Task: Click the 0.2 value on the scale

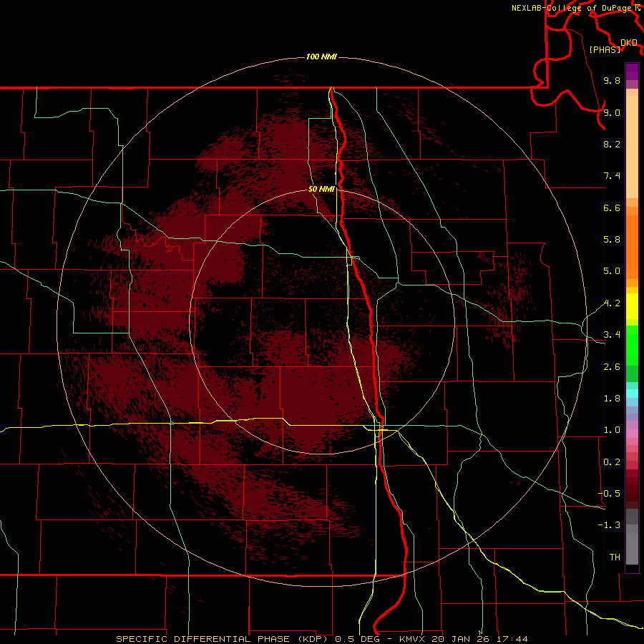Action: [x=612, y=462]
